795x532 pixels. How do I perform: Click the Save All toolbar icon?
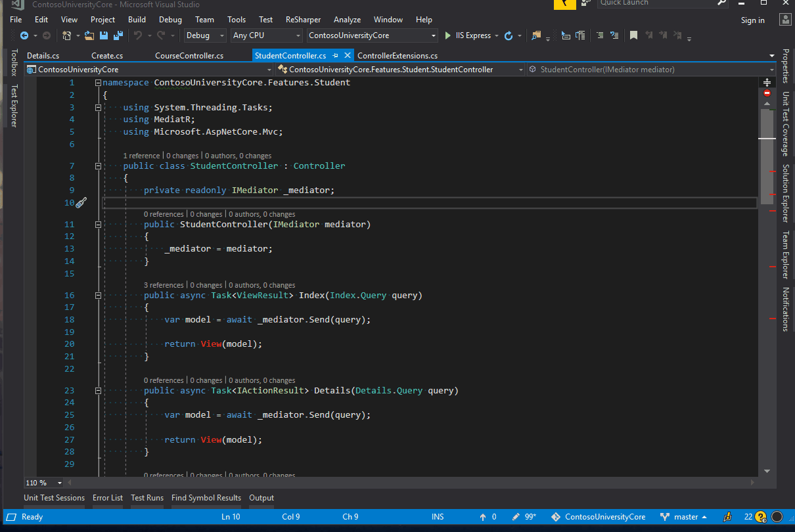point(118,35)
